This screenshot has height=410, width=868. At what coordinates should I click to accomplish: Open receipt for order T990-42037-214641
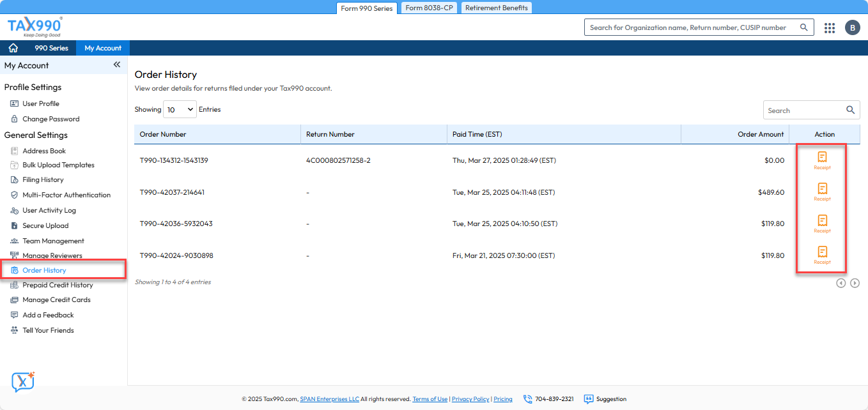tap(822, 192)
